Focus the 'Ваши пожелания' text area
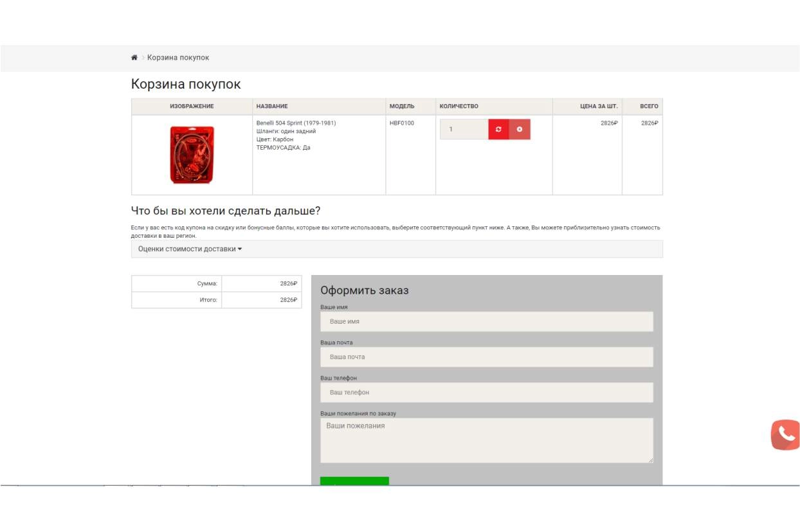The width and height of the screenshot is (800, 532). coord(487,440)
